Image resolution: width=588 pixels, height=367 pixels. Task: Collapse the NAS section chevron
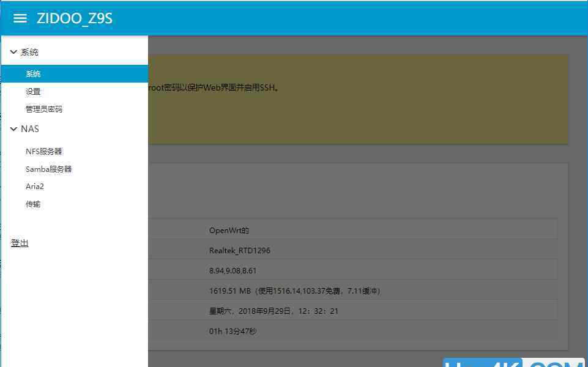coord(13,129)
